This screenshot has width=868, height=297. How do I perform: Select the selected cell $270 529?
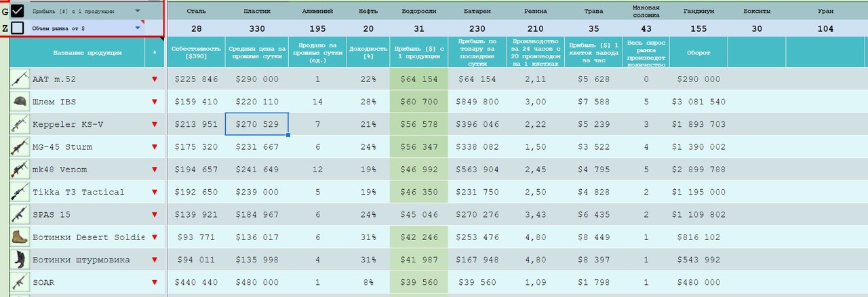[x=257, y=124]
